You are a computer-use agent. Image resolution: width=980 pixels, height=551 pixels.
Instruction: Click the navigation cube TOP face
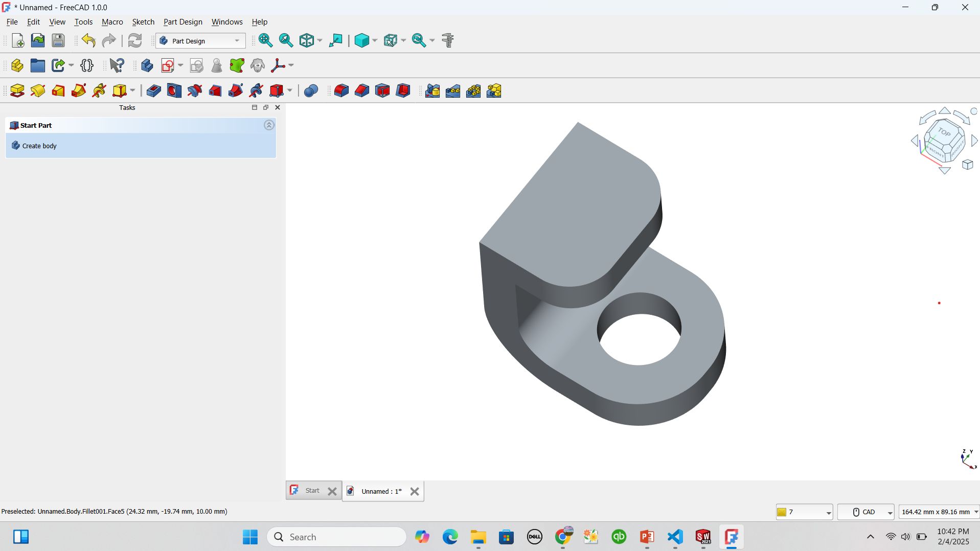[x=944, y=132]
